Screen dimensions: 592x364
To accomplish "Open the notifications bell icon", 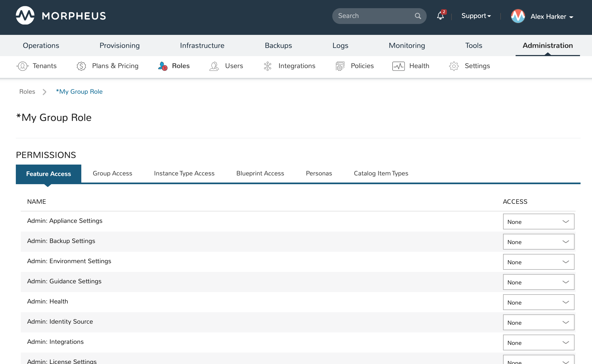I will (440, 16).
